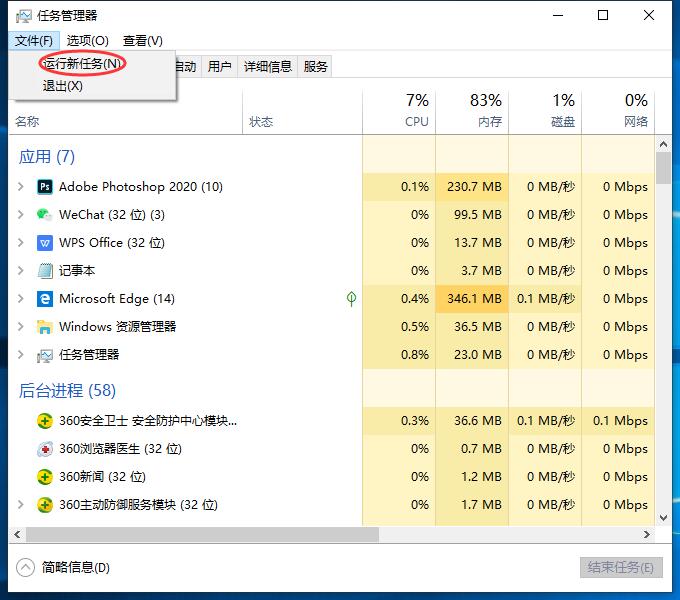Click the horizontal scrollbar left arrow
The height and width of the screenshot is (600, 680).
point(17,535)
